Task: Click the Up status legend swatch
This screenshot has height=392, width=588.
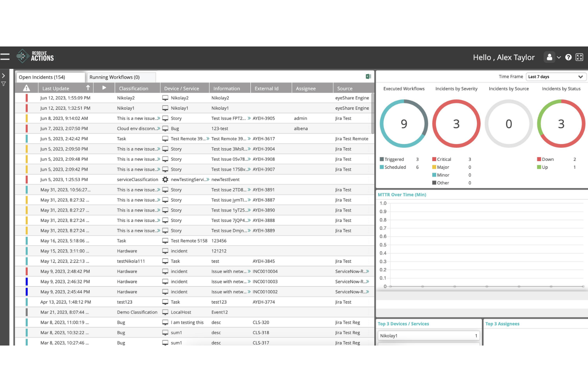Action: pyautogui.click(x=539, y=167)
